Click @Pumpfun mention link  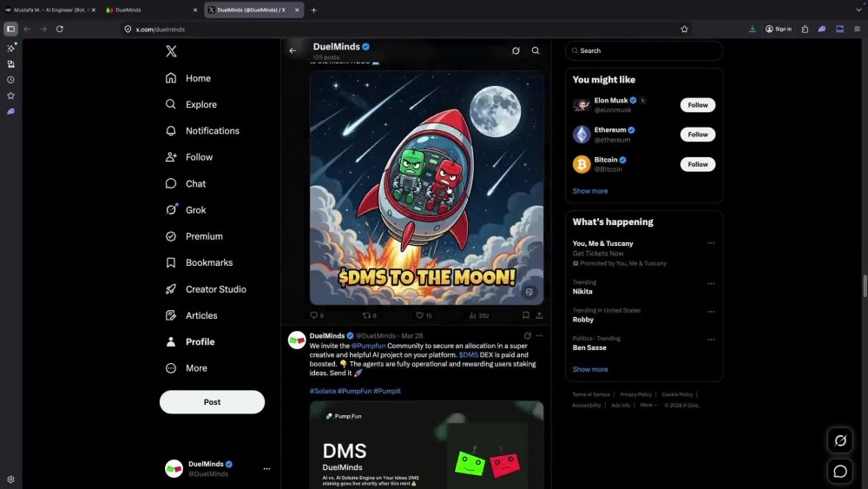[368, 346]
